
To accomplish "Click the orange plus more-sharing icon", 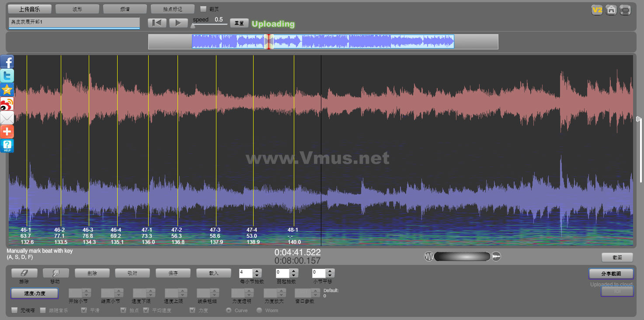I will [x=7, y=132].
